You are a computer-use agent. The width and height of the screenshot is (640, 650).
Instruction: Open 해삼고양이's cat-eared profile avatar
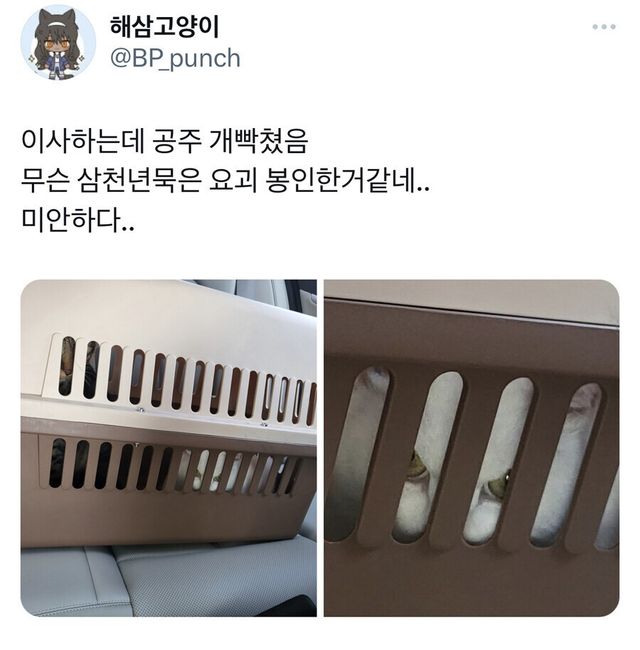pos(58,42)
